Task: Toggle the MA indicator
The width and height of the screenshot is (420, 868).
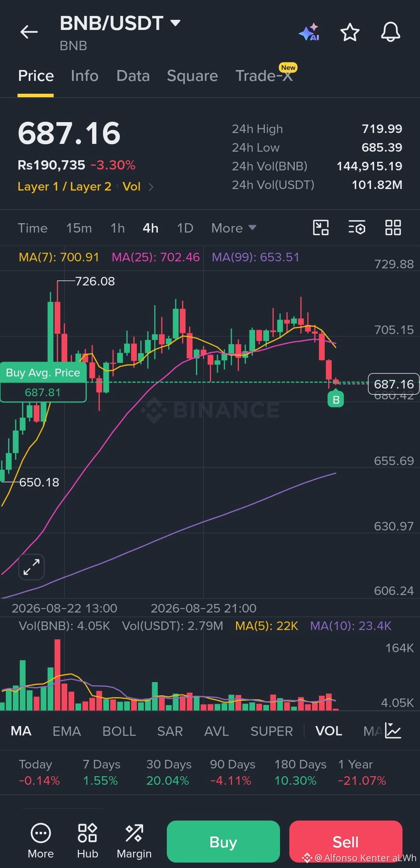Action: [21, 731]
